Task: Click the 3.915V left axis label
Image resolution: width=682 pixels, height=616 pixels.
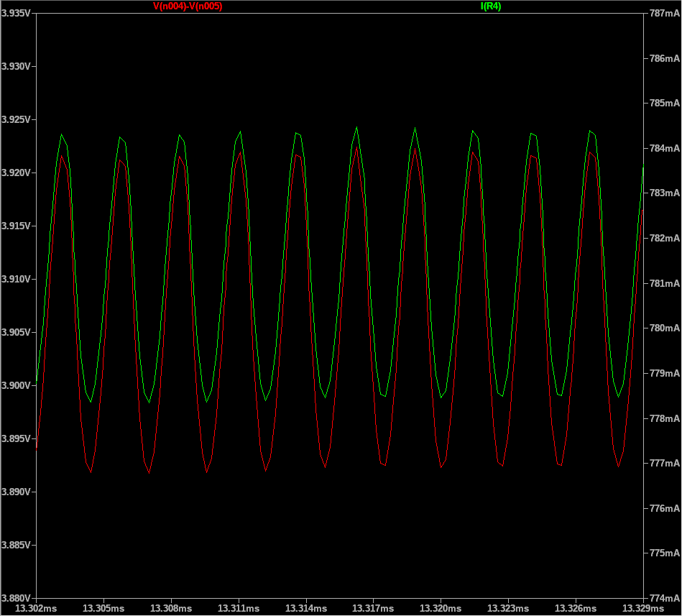Action: 16,226
